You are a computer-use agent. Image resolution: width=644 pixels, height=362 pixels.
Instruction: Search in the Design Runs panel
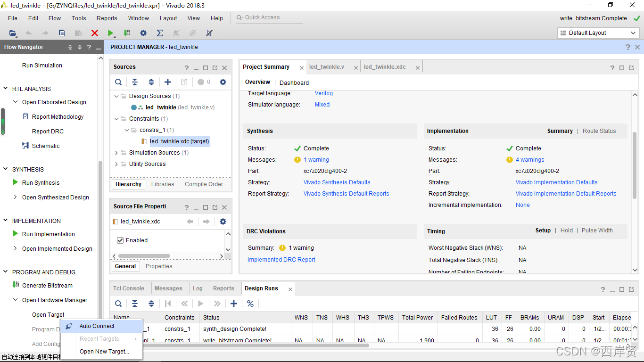118,304
